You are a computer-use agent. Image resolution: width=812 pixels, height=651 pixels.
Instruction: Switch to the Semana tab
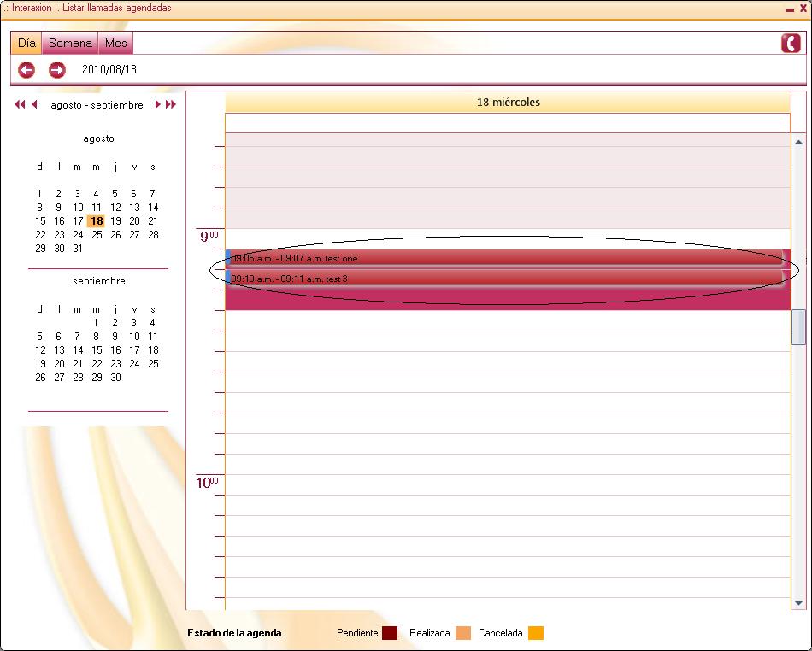[x=70, y=43]
